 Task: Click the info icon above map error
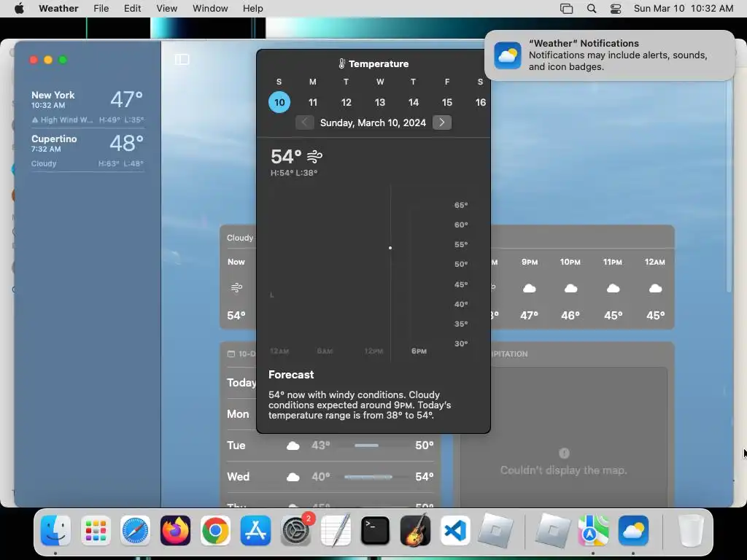click(x=564, y=454)
